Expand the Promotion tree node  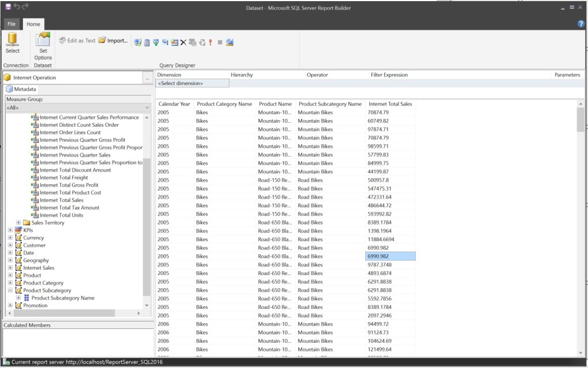point(10,305)
